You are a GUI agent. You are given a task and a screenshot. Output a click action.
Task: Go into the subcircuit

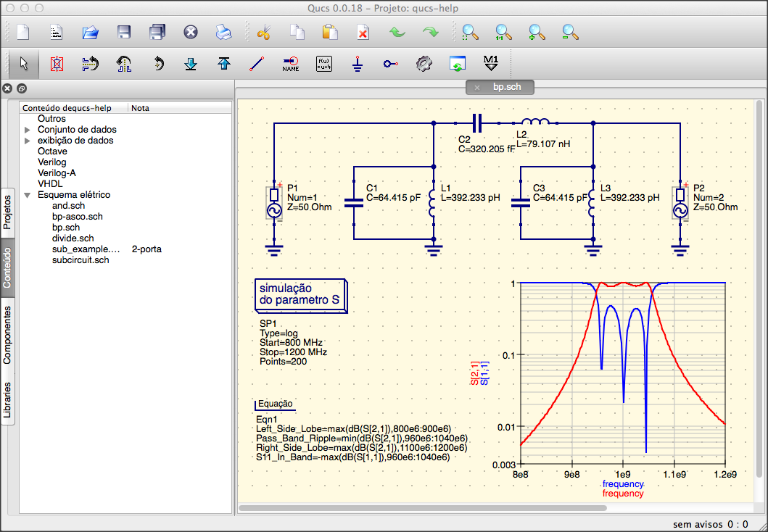pos(191,64)
